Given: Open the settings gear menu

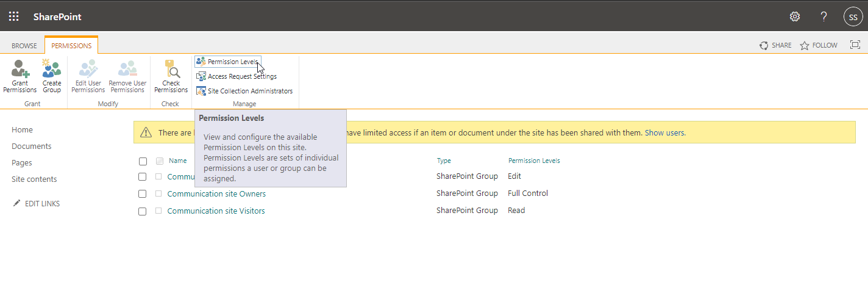Looking at the screenshot, I should (x=795, y=16).
